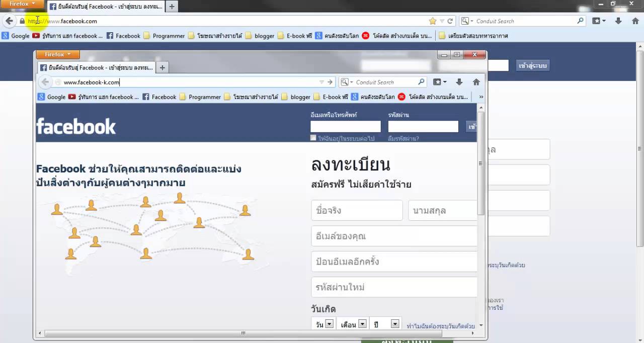Viewport: 644px width, 343px height.
Task: Open YouTube bookmark in front window toolbar
Action: point(104,97)
